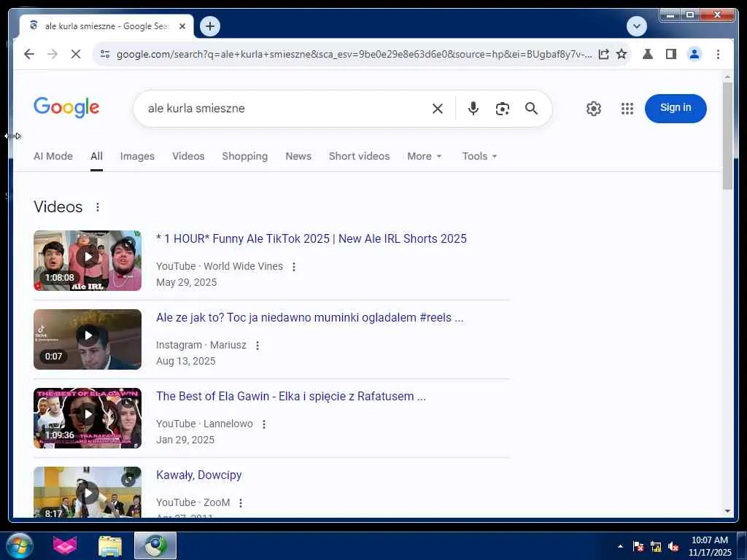This screenshot has height=560, width=747.
Task: Open options for Lannelowo result
Action: pos(264,424)
